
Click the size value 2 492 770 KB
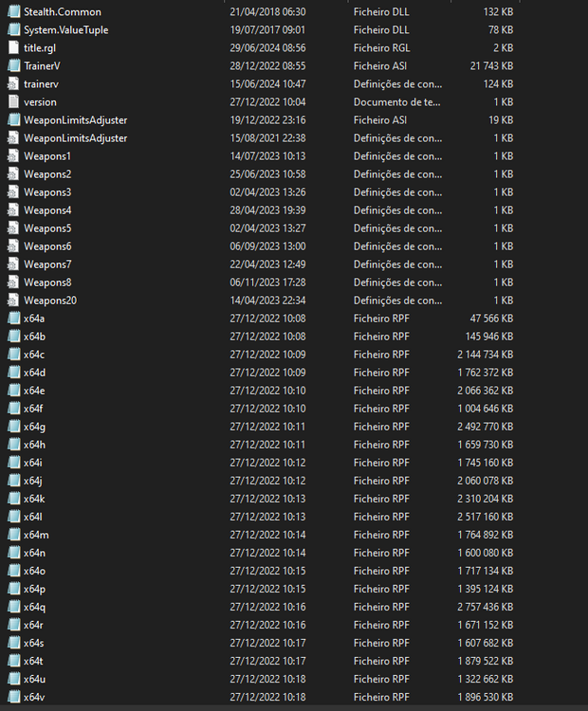(486, 427)
